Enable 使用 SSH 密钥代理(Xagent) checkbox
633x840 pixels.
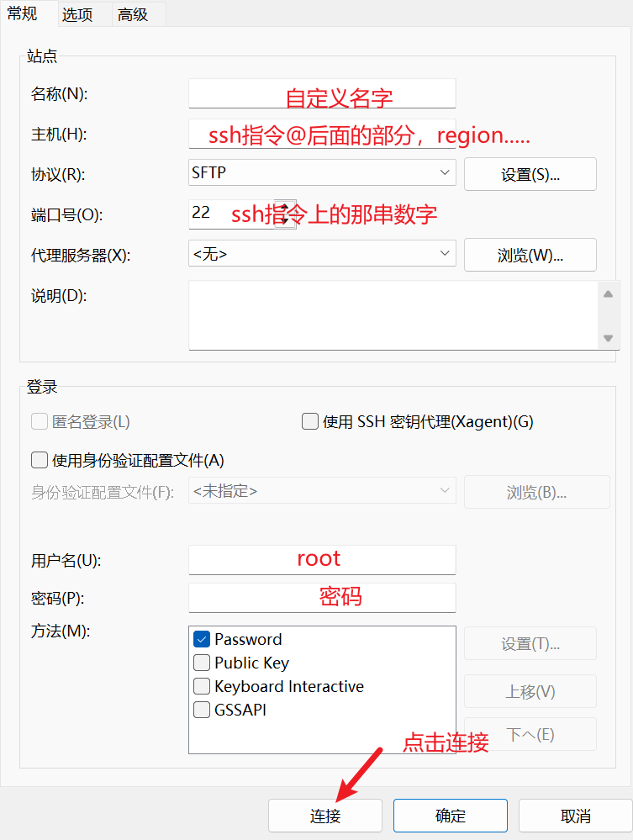(310, 421)
